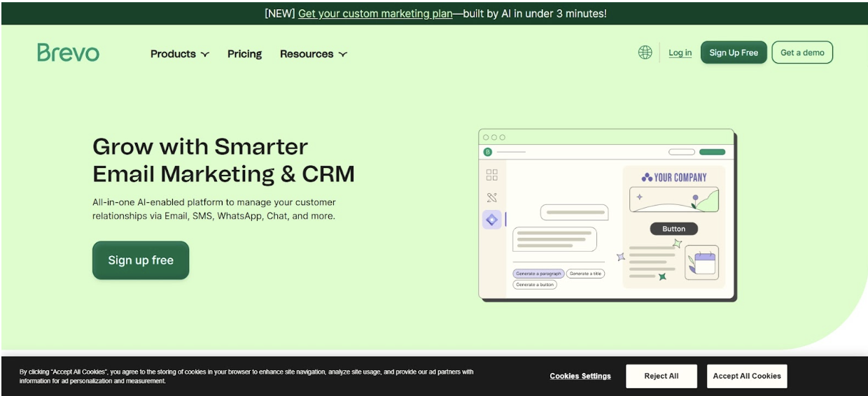This screenshot has width=868, height=396.
Task: Click the Log in link
Action: click(680, 52)
